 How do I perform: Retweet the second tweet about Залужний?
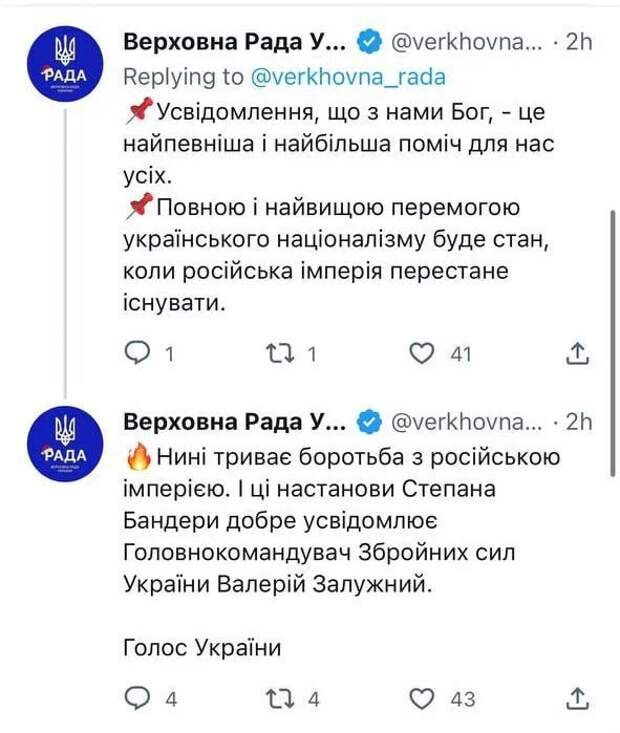[x=280, y=699]
